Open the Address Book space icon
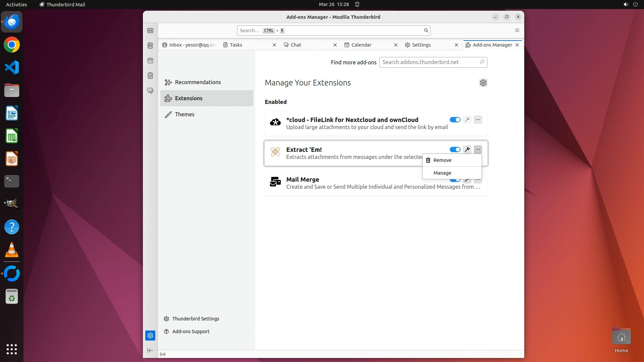The height and width of the screenshot is (362, 644). tap(150, 46)
